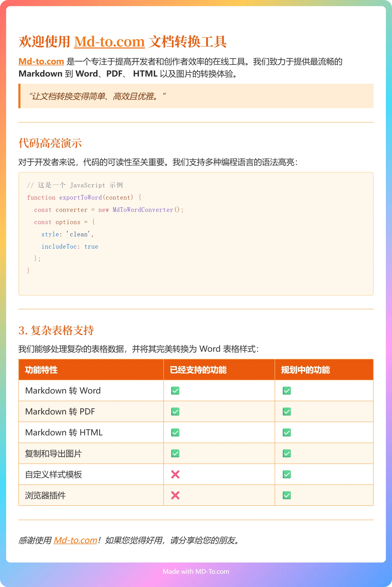Click Markdown 转 HTML check mark under 已经支持的功能
Image resolution: width=392 pixels, height=587 pixels.
point(175,433)
